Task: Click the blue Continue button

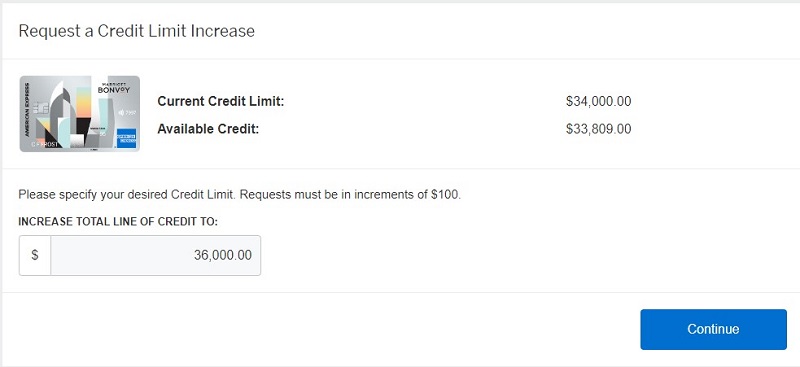Action: click(x=713, y=329)
